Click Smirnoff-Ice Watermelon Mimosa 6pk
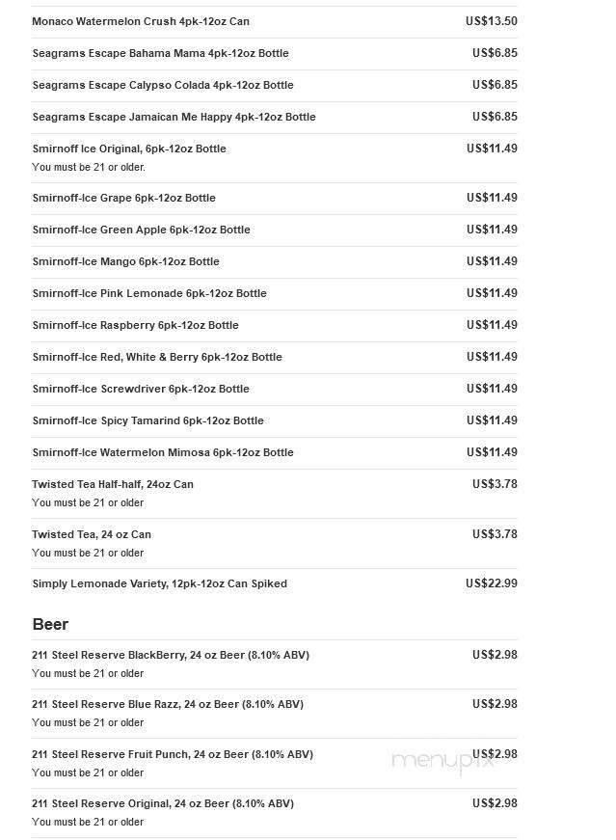This screenshot has height=840, width=616. [x=163, y=452]
